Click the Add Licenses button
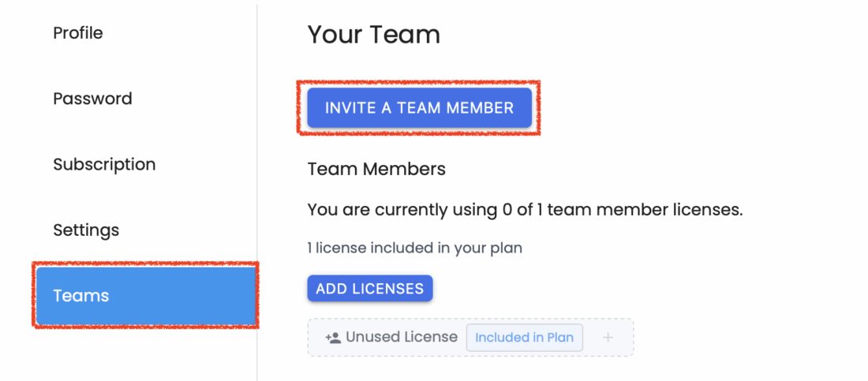 [370, 289]
